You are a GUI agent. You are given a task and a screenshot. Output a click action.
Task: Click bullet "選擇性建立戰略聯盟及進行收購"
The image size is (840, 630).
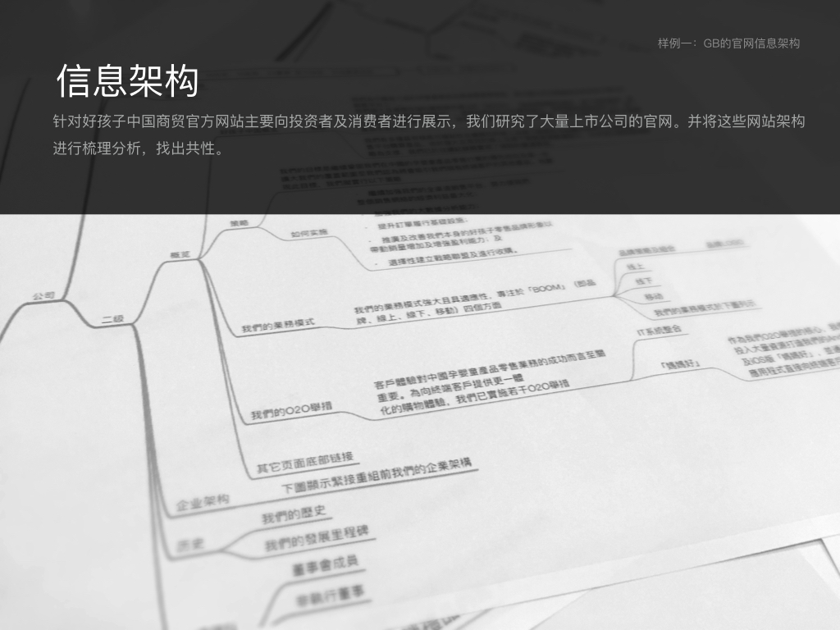453,257
